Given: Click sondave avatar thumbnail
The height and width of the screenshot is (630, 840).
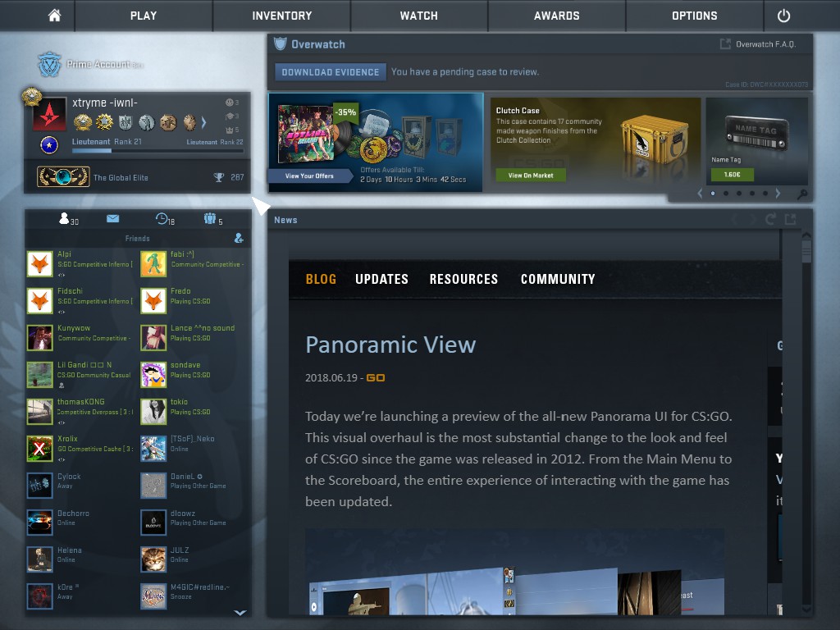Looking at the screenshot, I should 153,374.
